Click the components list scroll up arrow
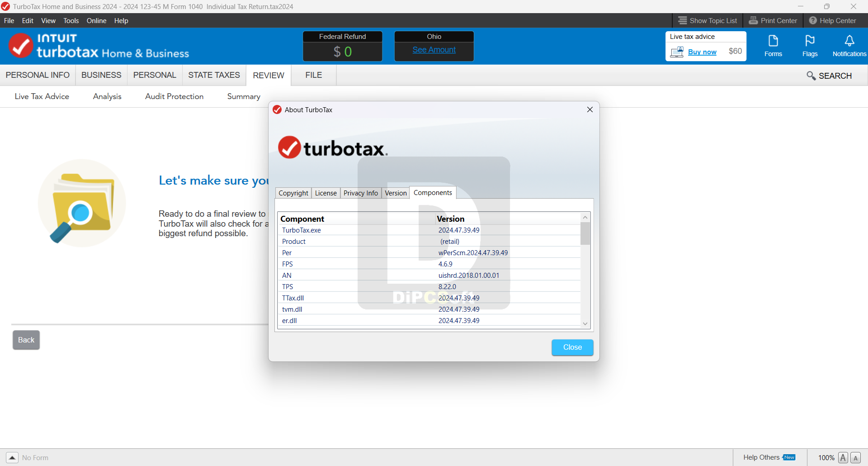This screenshot has width=868, height=466. 585,218
